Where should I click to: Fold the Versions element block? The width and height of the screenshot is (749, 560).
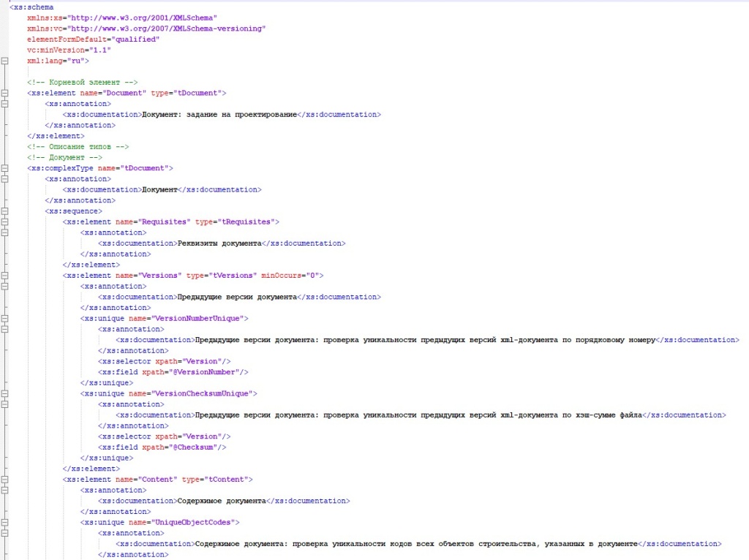click(5, 276)
